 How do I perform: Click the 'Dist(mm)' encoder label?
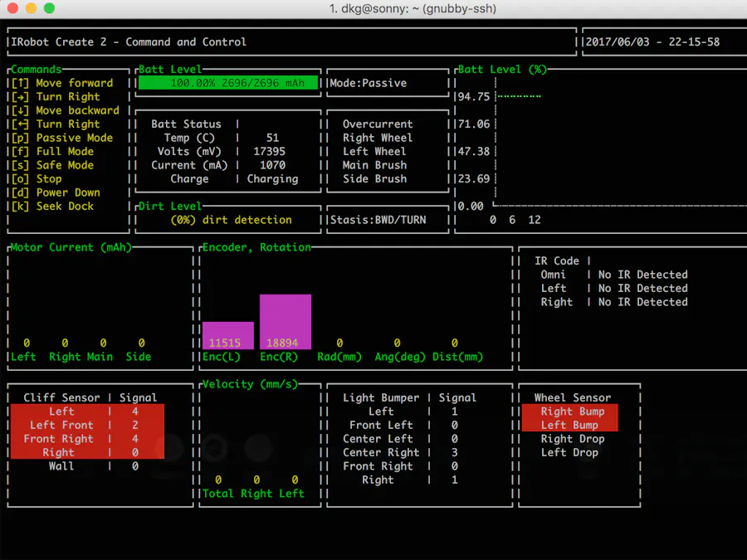[x=457, y=357]
